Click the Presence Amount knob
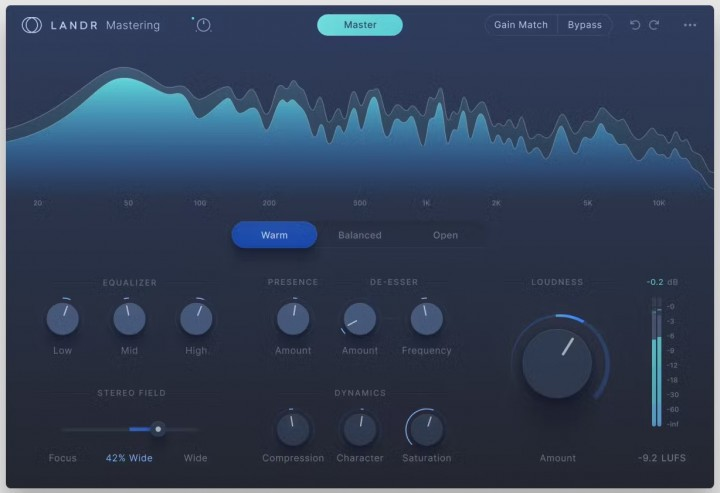Viewport: 720px width, 493px height. (x=293, y=318)
